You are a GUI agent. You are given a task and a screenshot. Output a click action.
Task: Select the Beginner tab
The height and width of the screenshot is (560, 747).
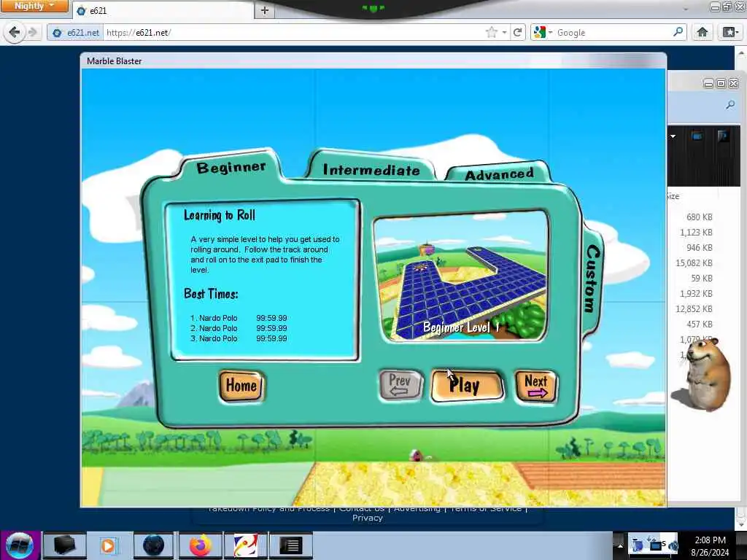[231, 168]
